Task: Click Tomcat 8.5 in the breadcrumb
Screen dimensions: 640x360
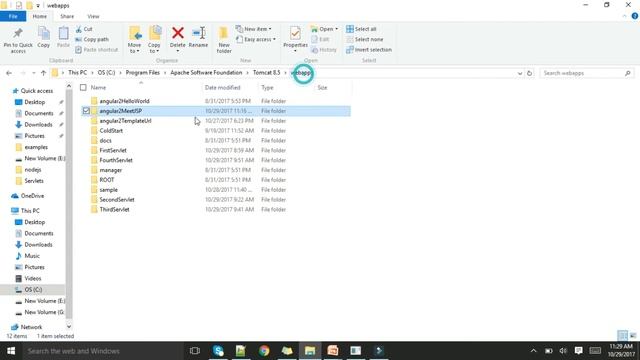Action: point(267,73)
